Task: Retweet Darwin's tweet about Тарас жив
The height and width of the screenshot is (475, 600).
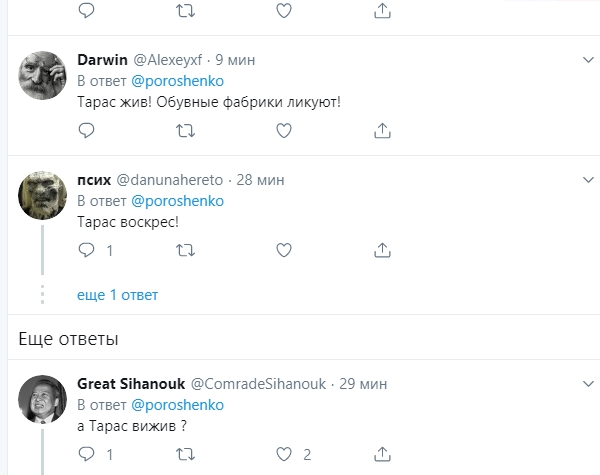Action: (185, 130)
